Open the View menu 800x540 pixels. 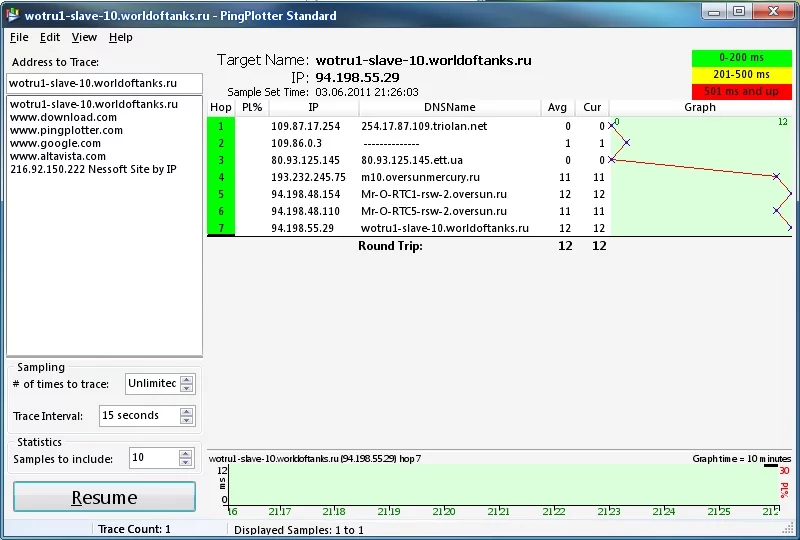(84, 37)
